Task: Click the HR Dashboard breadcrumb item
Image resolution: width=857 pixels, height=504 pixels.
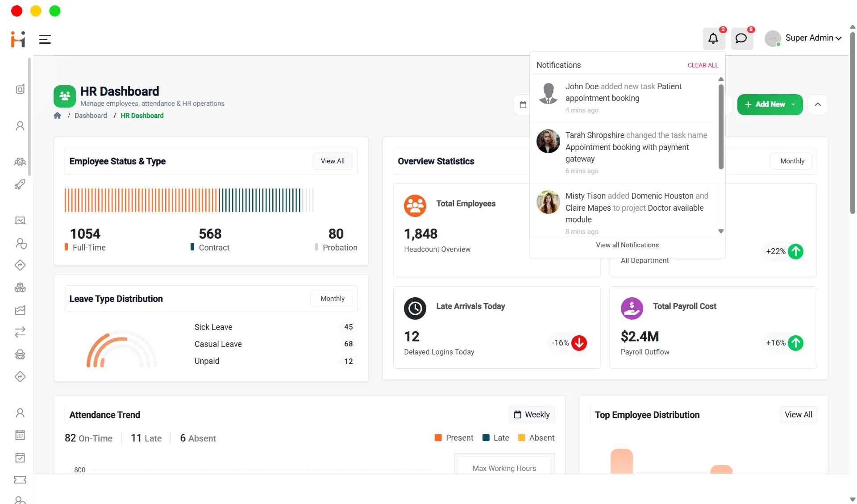Action: pyautogui.click(x=142, y=116)
